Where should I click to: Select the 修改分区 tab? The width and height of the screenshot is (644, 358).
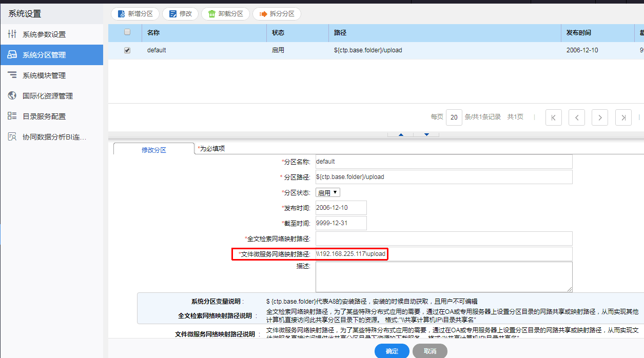click(x=153, y=150)
